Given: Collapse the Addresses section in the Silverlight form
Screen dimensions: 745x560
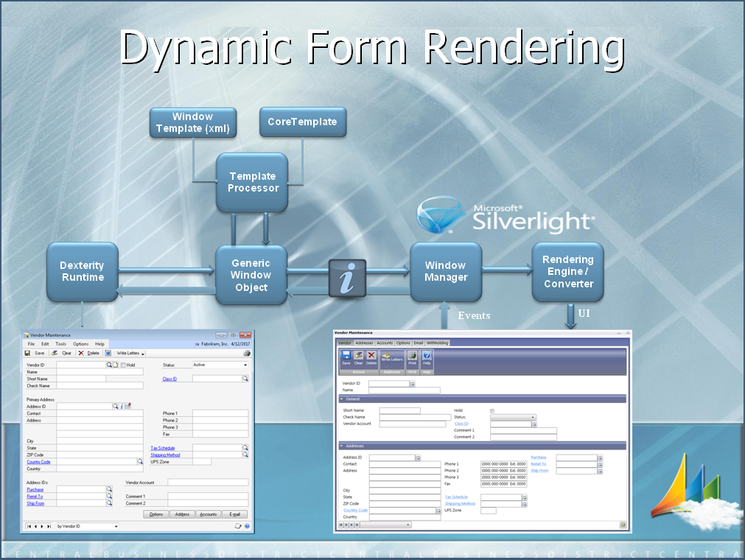Looking at the screenshot, I should point(341,445).
